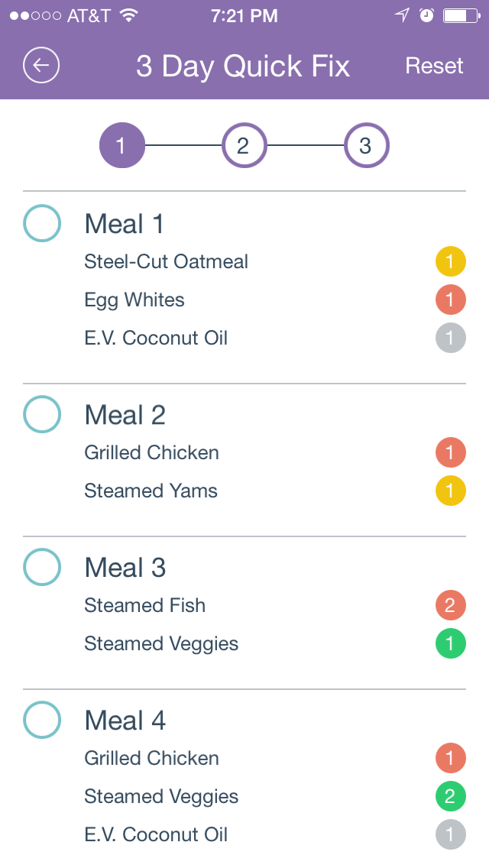Tap the alarm clock status icon

427,15
